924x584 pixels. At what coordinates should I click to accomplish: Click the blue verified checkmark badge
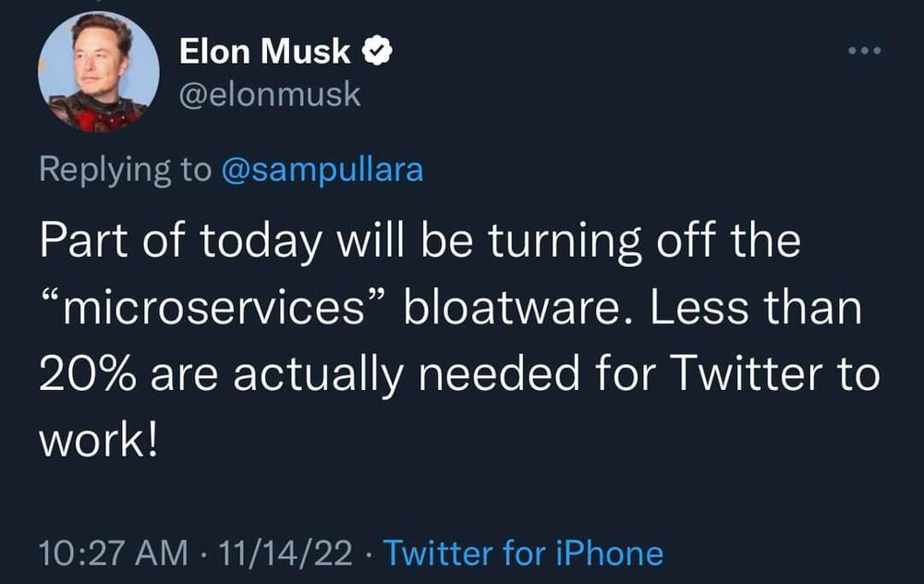pos(377,53)
